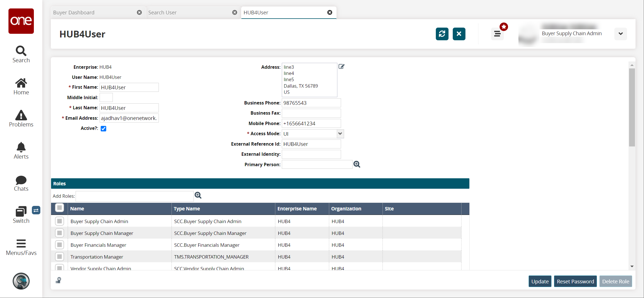The width and height of the screenshot is (644, 298).
Task: Click the vertical scrollbar down arrow
Action: pyautogui.click(x=632, y=266)
